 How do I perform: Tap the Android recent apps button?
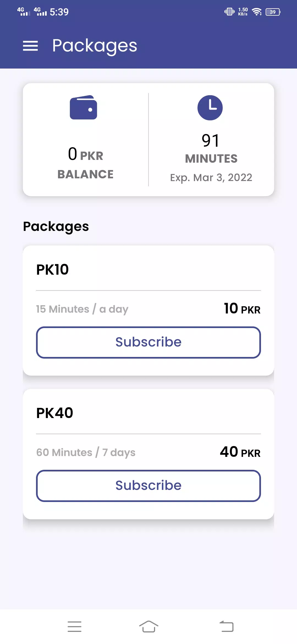[75, 627]
